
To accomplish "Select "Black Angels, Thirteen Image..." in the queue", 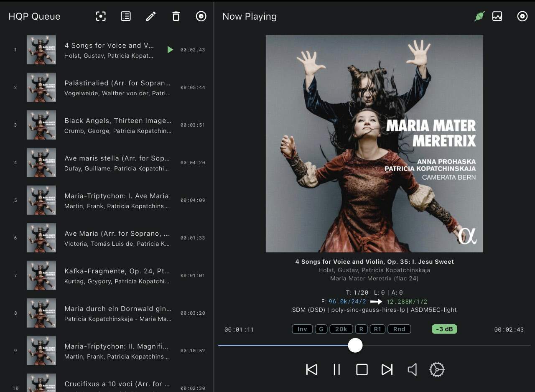I will (x=118, y=121).
